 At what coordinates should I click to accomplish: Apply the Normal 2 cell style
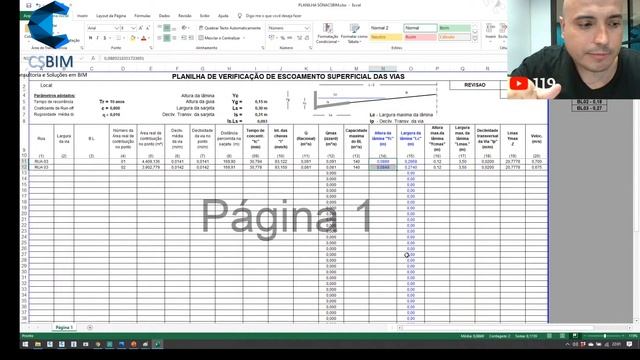(386, 28)
